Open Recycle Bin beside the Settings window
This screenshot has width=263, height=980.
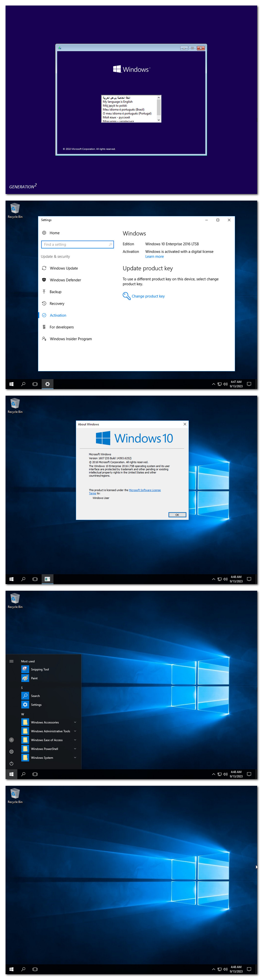tap(15, 210)
